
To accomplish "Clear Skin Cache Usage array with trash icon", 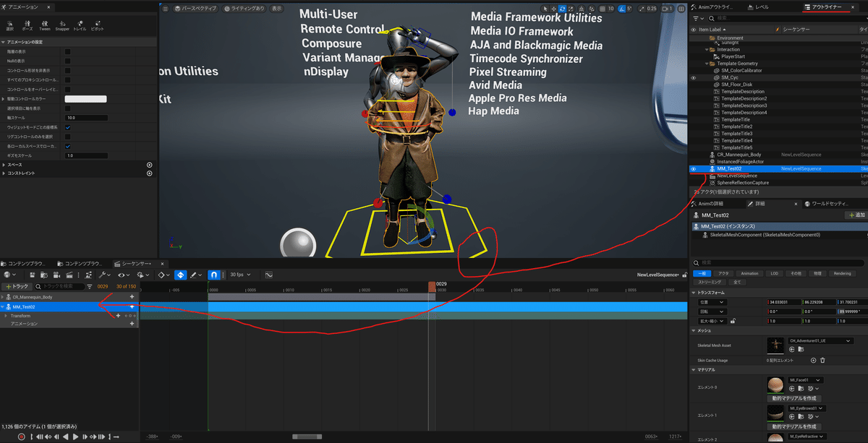I will [x=822, y=360].
